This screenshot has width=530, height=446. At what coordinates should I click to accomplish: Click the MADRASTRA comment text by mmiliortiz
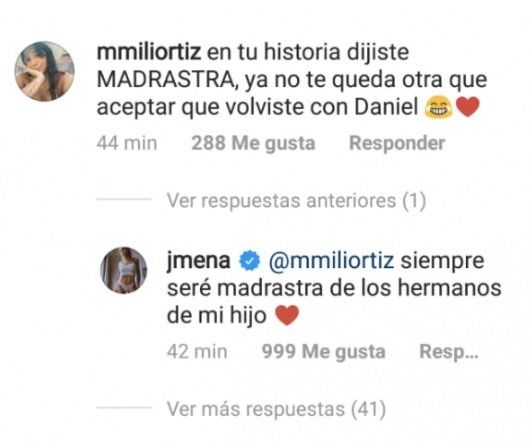tap(292, 80)
